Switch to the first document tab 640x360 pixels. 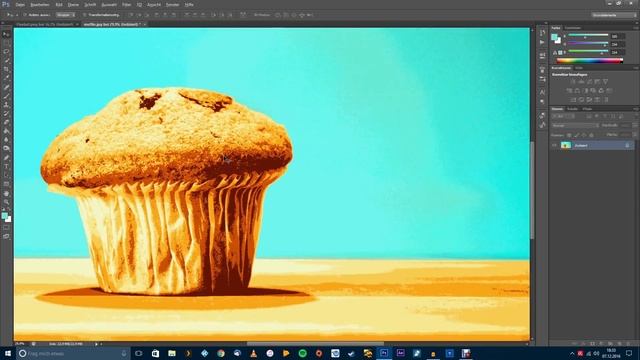pyautogui.click(x=45, y=24)
